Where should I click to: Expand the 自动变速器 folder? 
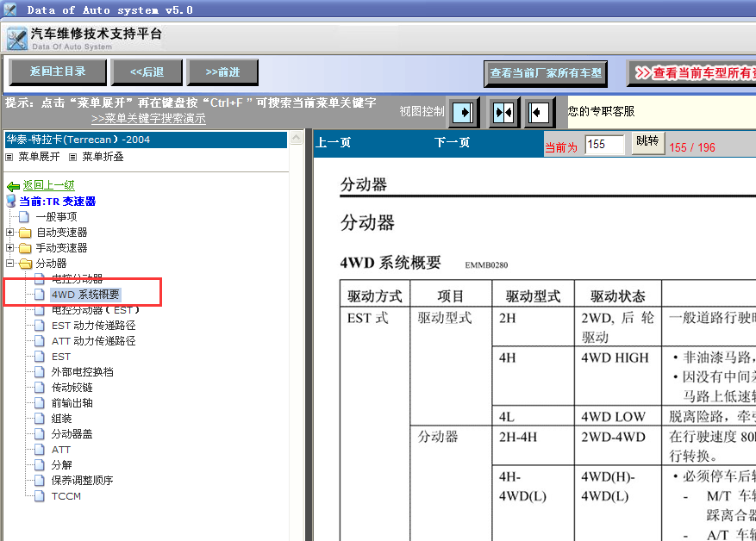tap(9, 233)
